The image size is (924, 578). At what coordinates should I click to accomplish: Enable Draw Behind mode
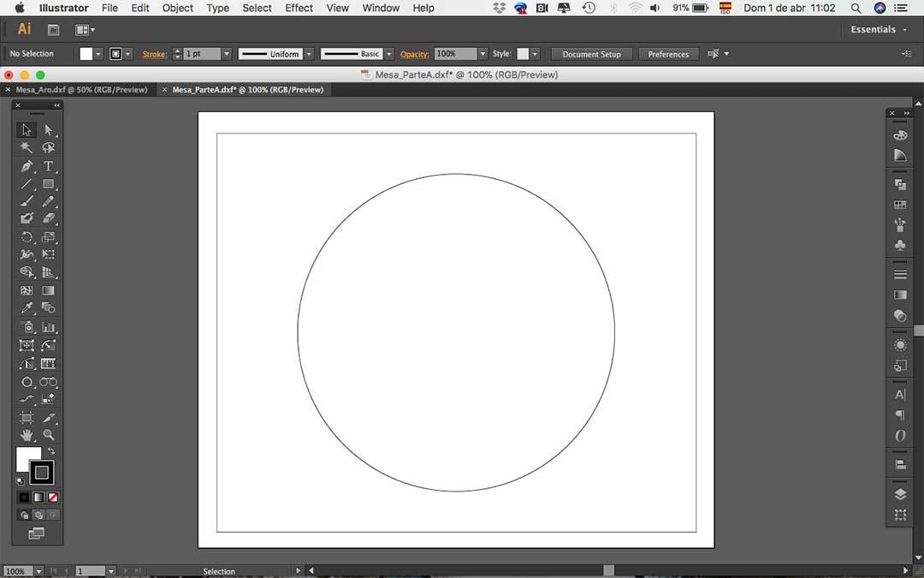(38, 515)
